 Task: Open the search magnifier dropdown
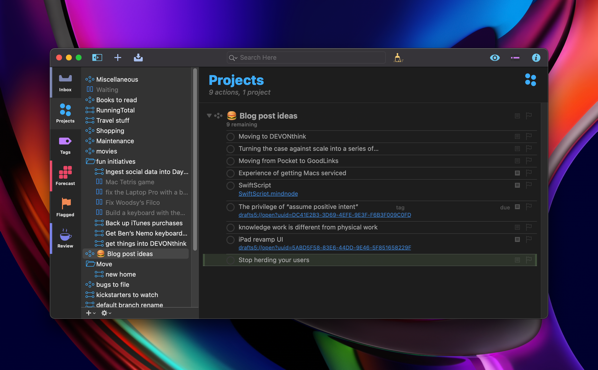coord(233,58)
